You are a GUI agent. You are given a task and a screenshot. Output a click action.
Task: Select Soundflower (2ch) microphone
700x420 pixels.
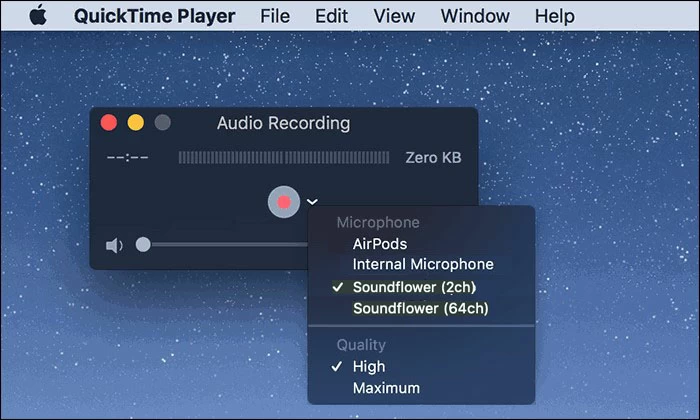415,287
